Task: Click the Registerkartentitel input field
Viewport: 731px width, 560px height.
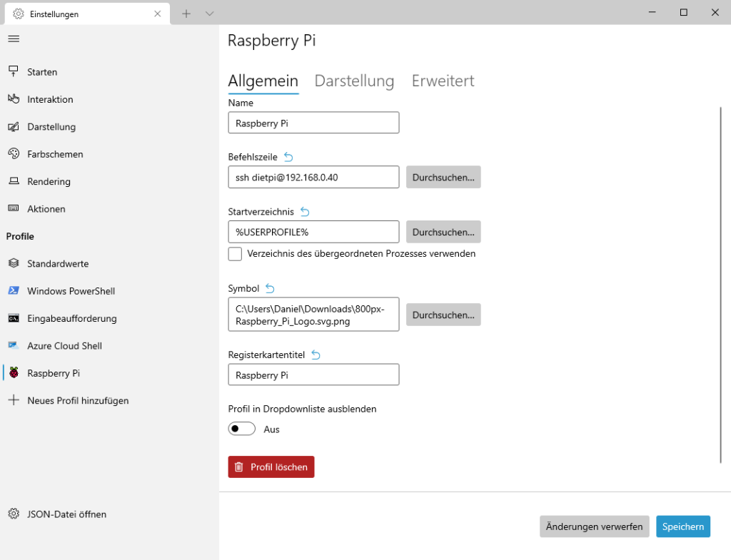Action: point(314,375)
